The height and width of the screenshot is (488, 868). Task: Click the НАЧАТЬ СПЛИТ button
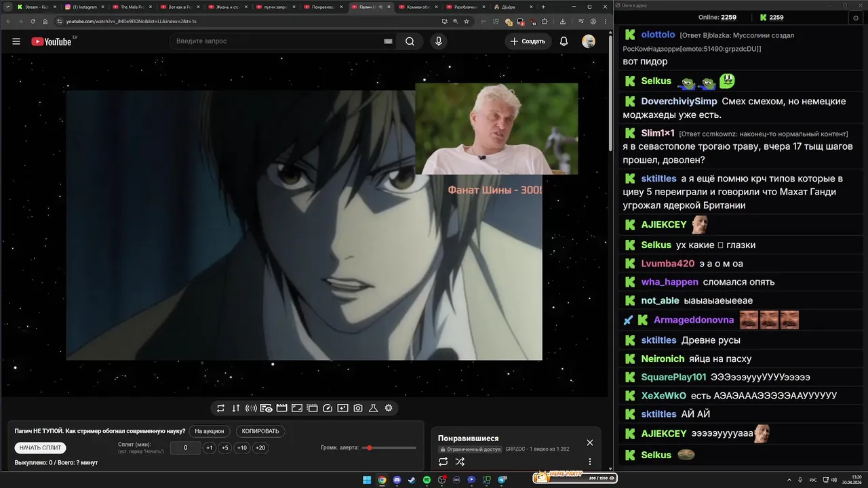(x=41, y=448)
